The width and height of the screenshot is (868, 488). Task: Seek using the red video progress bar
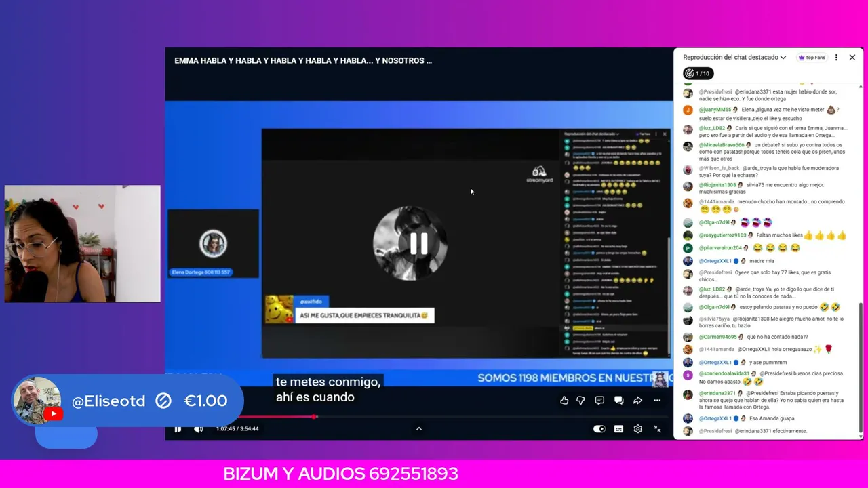coord(419,417)
